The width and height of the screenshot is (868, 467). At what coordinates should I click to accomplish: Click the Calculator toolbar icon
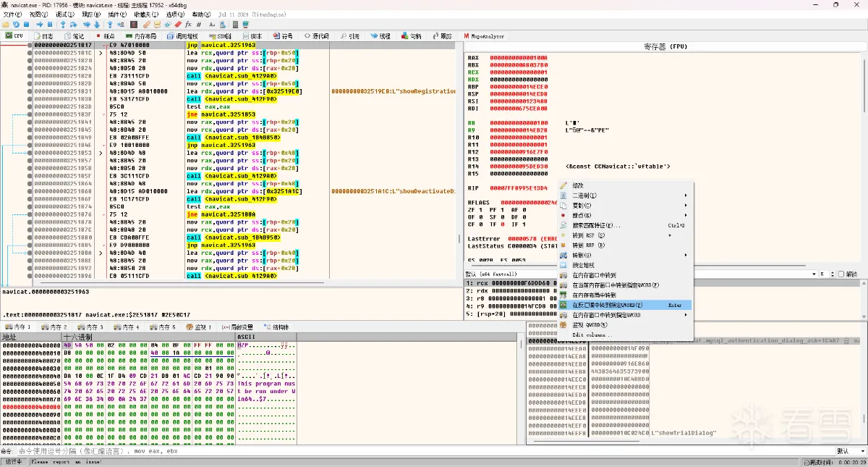point(235,24)
